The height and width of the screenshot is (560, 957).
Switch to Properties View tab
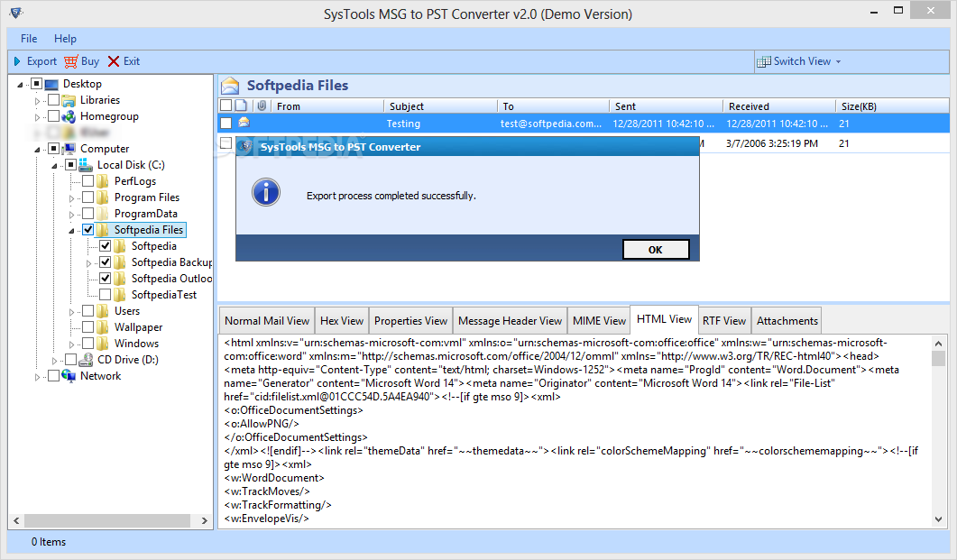[x=410, y=321]
